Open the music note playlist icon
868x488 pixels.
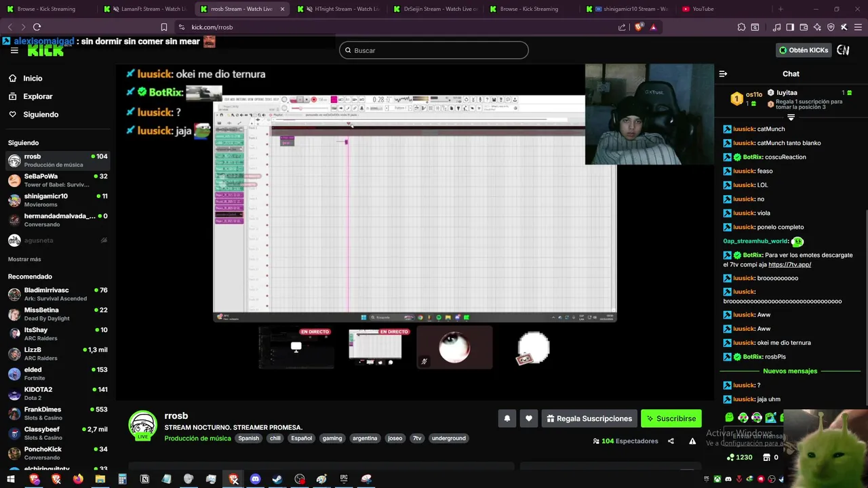776,27
